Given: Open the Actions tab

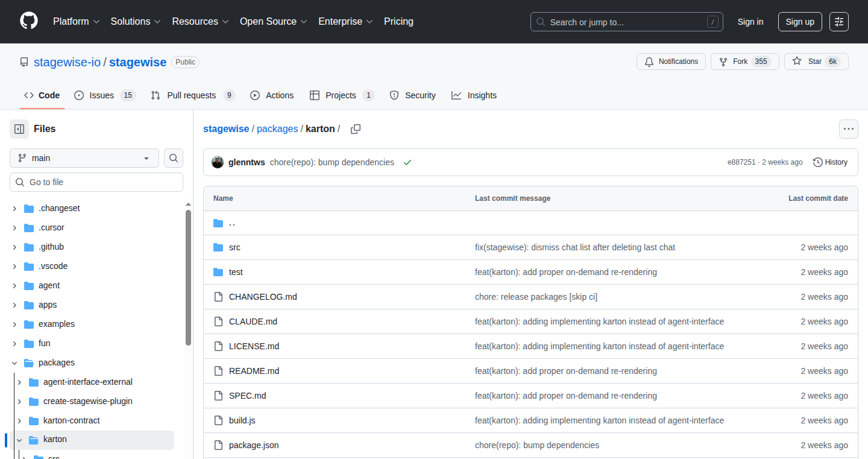Looking at the screenshot, I should tap(272, 95).
